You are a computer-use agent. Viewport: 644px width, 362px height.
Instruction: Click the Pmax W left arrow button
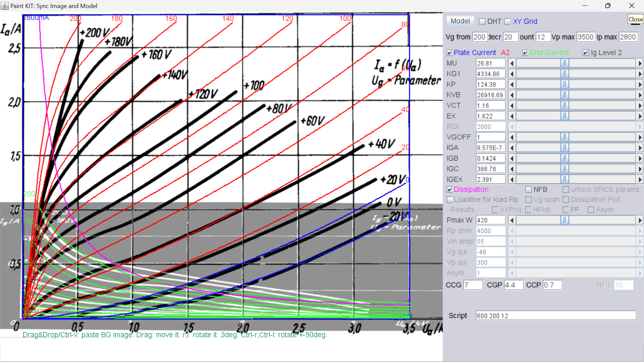(512, 220)
